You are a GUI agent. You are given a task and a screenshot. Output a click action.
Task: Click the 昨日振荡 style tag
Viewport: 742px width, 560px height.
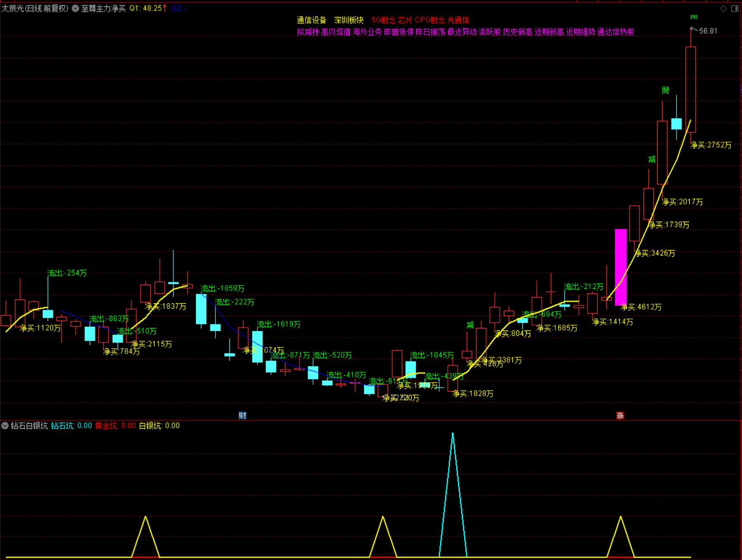point(431,32)
